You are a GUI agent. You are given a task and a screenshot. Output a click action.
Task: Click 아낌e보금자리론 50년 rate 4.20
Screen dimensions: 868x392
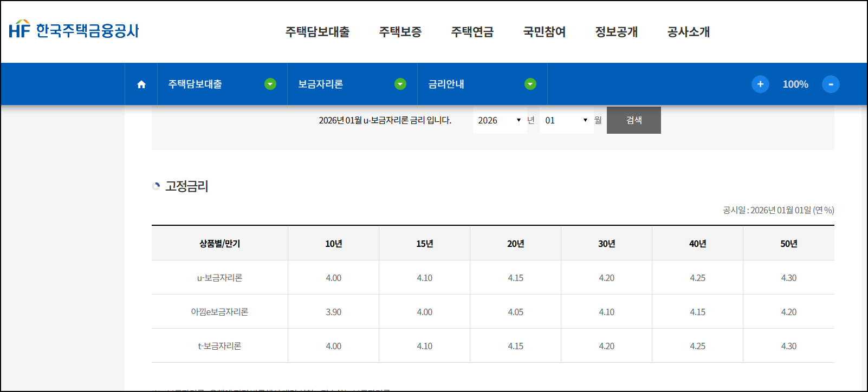click(x=789, y=312)
